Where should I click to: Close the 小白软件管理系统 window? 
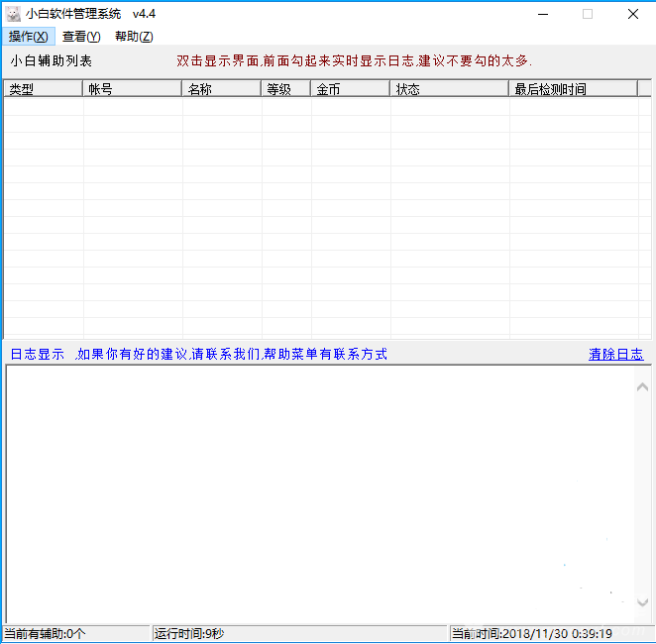(x=633, y=14)
